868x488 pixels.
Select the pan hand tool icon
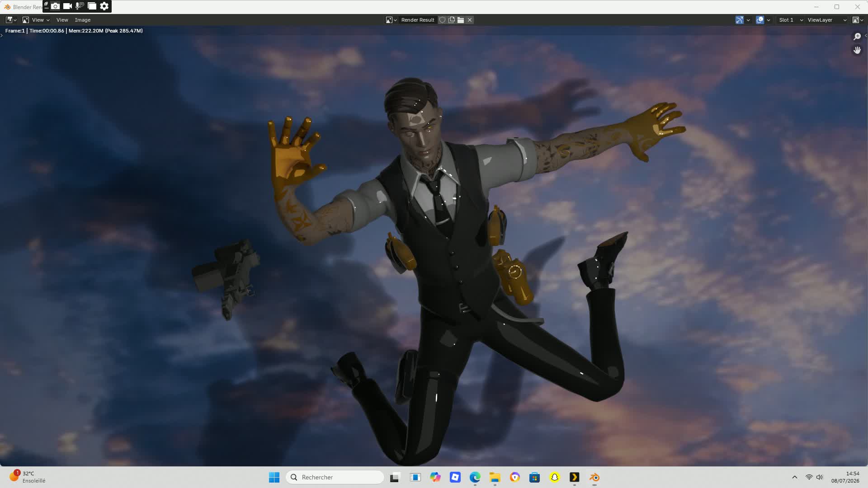pos(857,50)
